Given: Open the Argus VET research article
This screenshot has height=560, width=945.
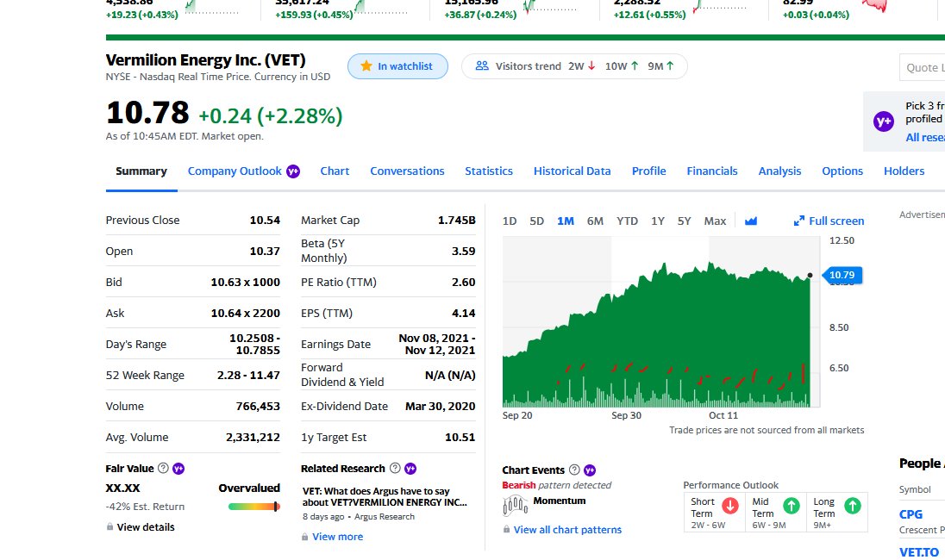Looking at the screenshot, I should coord(385,497).
